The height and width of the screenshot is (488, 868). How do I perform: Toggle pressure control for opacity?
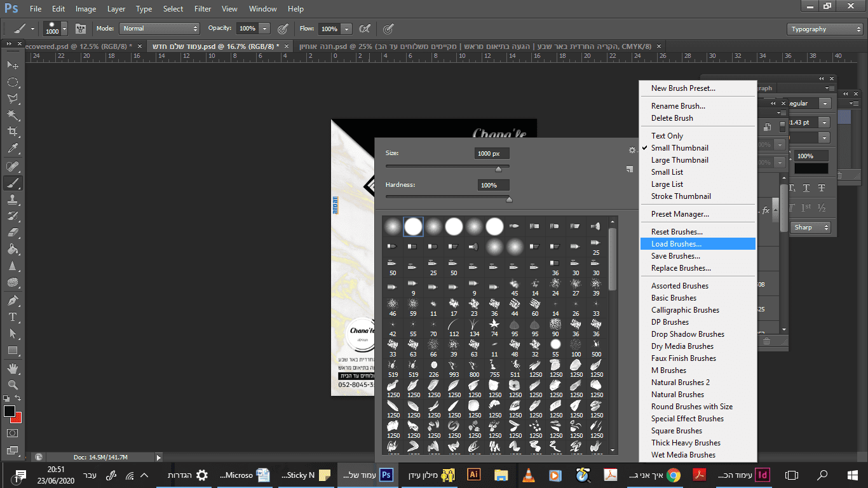(283, 29)
